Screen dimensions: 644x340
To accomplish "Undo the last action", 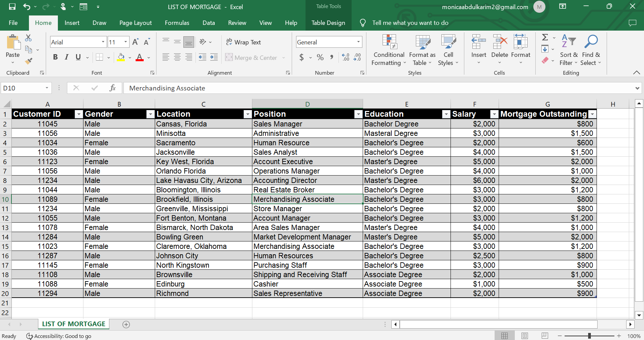I will pyautogui.click(x=27, y=7).
